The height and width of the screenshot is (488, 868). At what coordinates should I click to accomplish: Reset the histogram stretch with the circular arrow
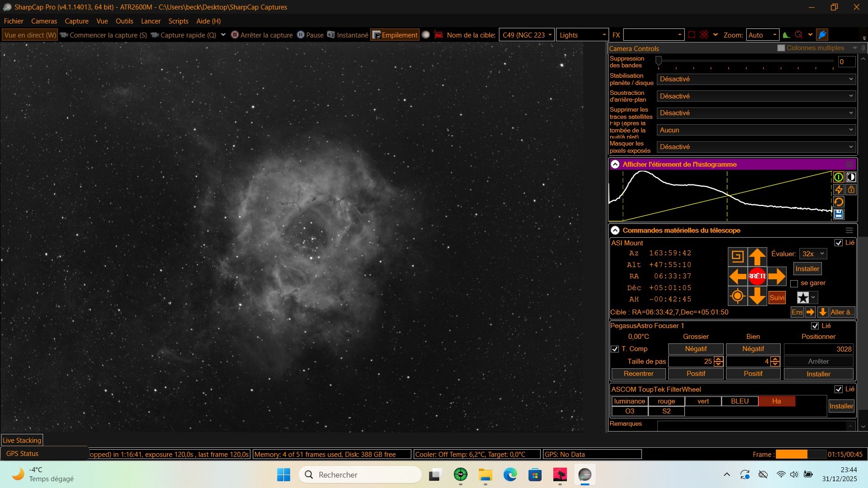(839, 202)
